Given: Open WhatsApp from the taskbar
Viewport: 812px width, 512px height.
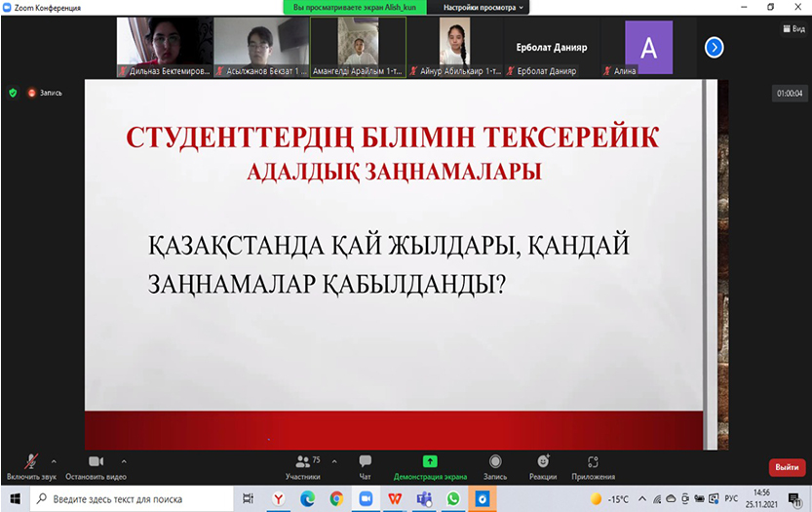Looking at the screenshot, I should click(453, 498).
